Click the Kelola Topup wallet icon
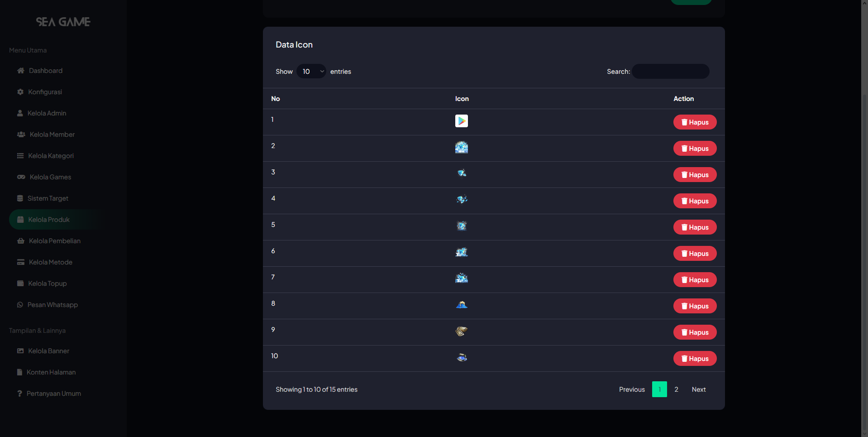 [20, 283]
